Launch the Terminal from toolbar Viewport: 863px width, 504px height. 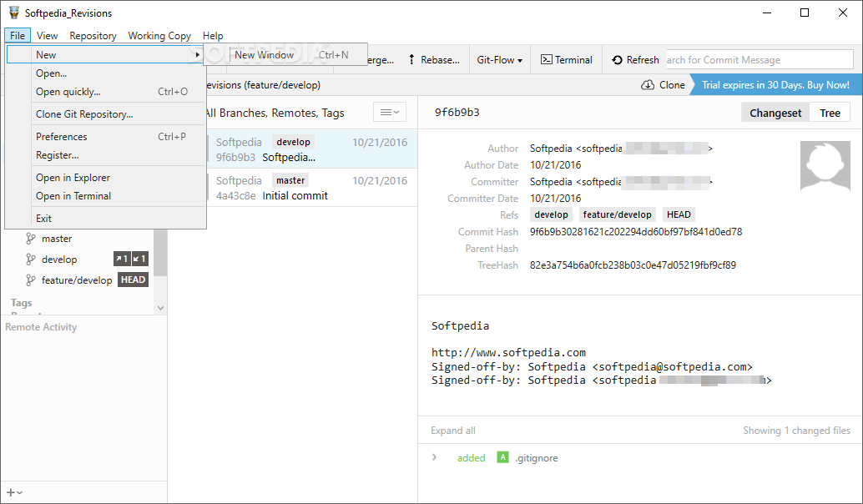tap(567, 60)
